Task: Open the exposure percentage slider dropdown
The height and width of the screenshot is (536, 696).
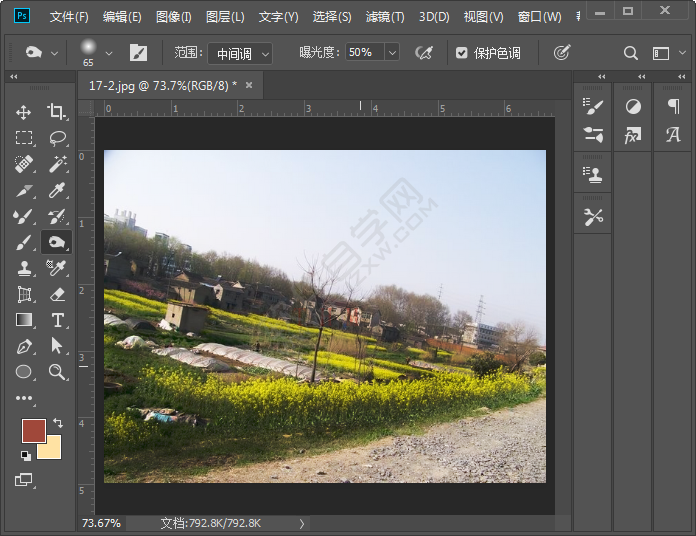Action: (391, 52)
